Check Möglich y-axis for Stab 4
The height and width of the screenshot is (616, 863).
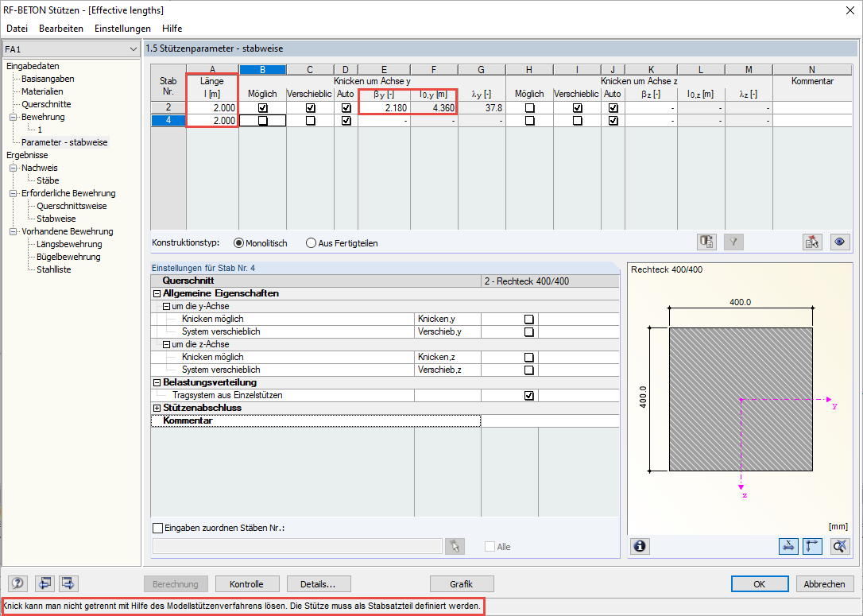(262, 121)
